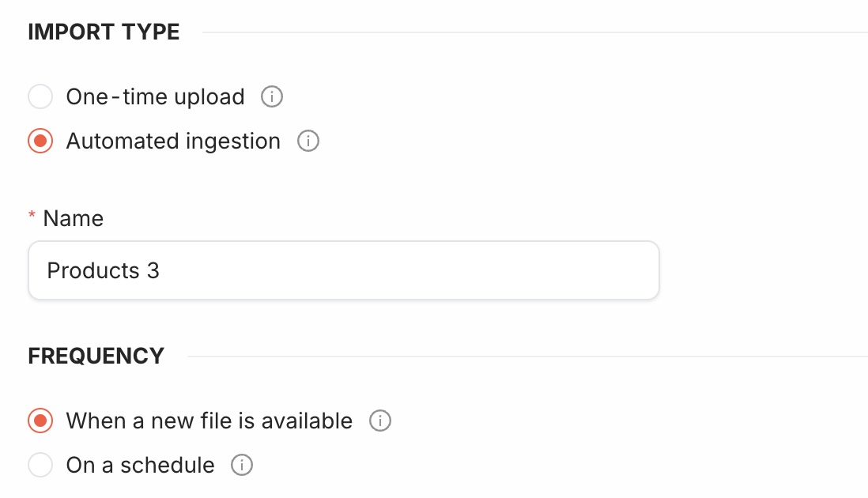Click the divider line after FREQUENCY
868x498 pixels.
[526, 357]
